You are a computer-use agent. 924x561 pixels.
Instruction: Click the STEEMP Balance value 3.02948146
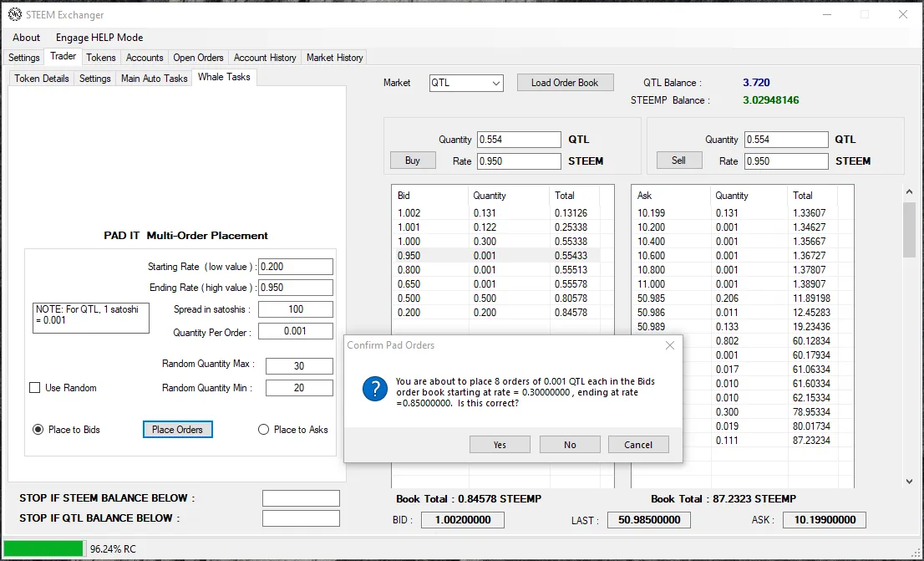(x=771, y=100)
